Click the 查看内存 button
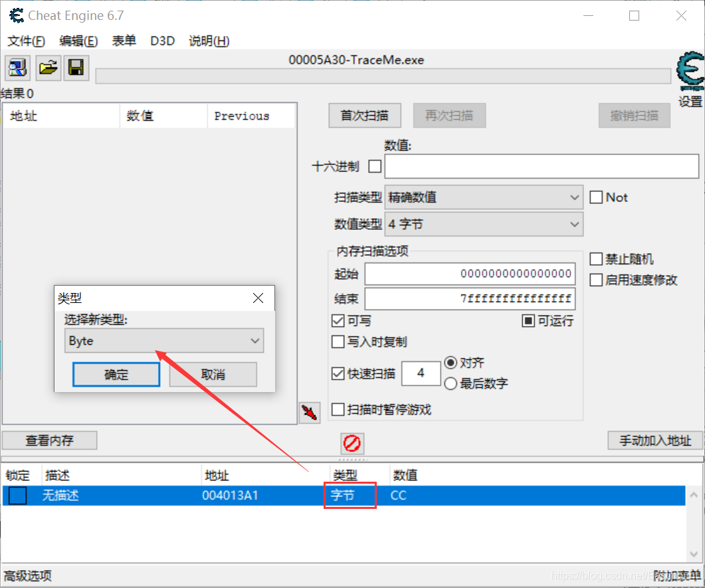The image size is (705, 588). click(x=49, y=441)
